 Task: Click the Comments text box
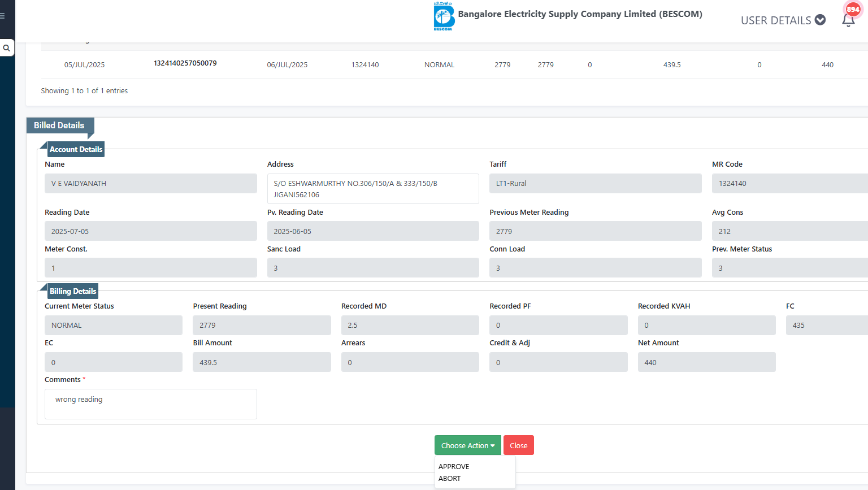pyautogui.click(x=150, y=404)
